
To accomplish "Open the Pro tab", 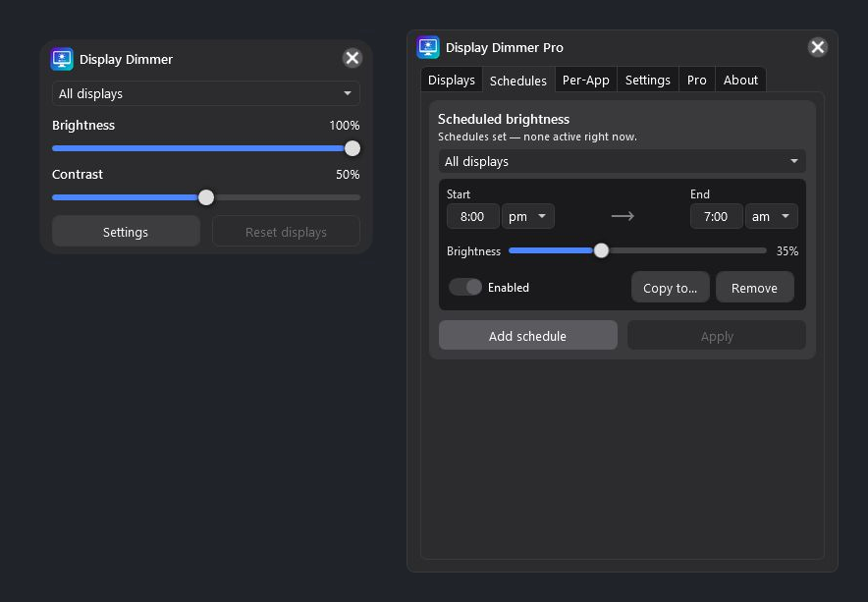I will pyautogui.click(x=696, y=80).
